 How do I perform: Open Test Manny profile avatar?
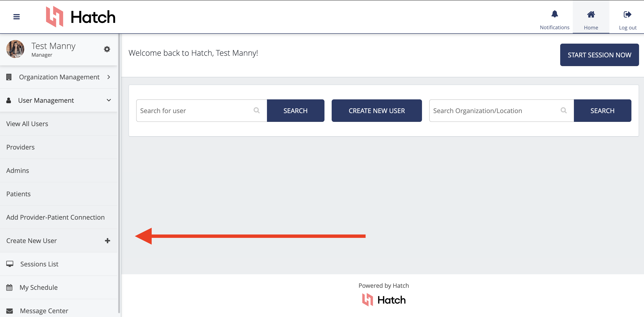click(15, 49)
